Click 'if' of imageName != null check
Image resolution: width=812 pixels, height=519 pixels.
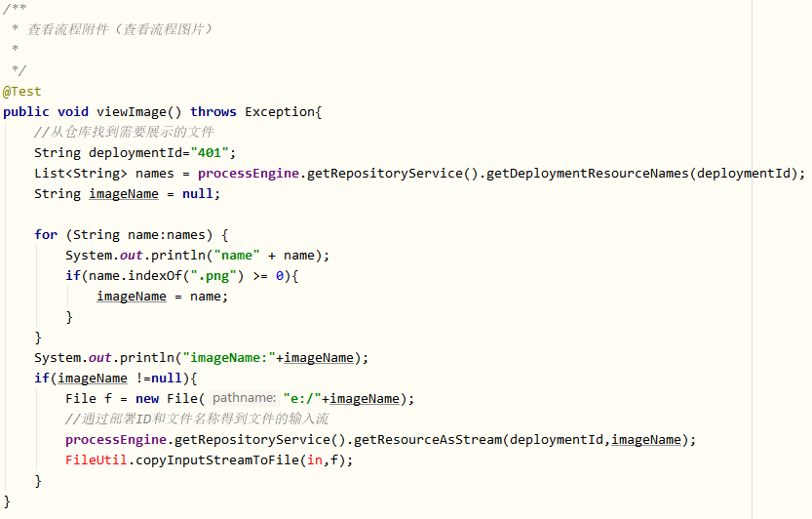pyautogui.click(x=42, y=378)
